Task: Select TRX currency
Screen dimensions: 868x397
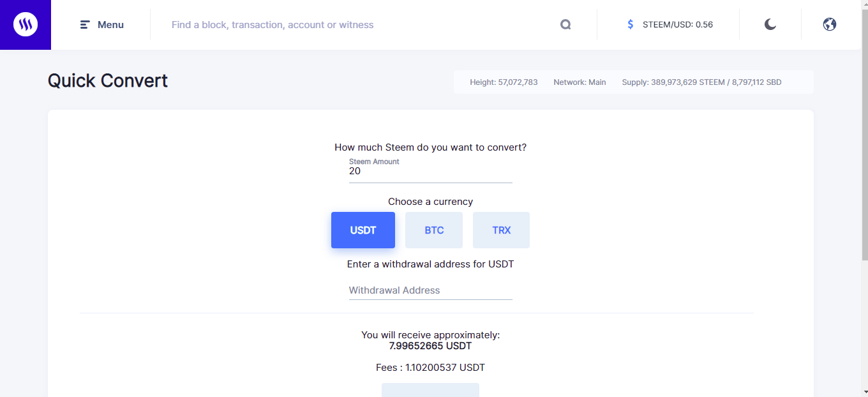Action: (x=501, y=230)
